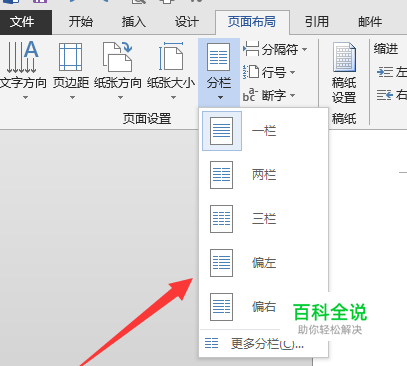This screenshot has width=407, height=366.
Task: Open the 引用 ribbon tab
Action: coord(317,22)
